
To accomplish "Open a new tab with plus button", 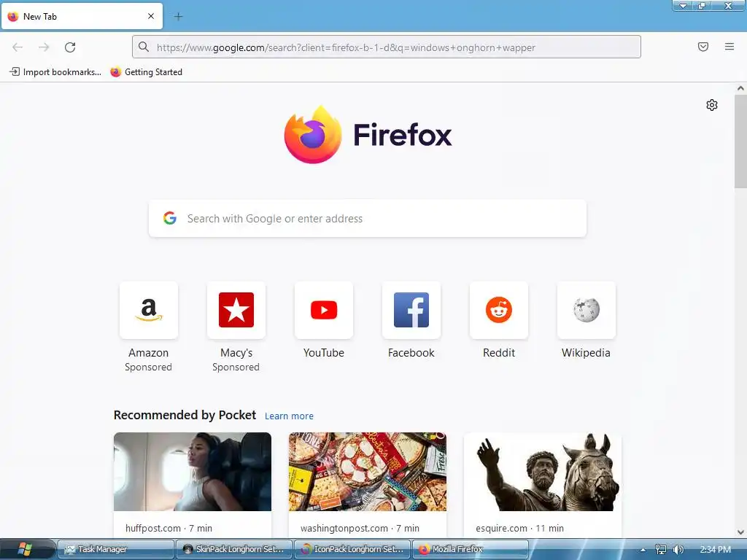I will click(178, 17).
